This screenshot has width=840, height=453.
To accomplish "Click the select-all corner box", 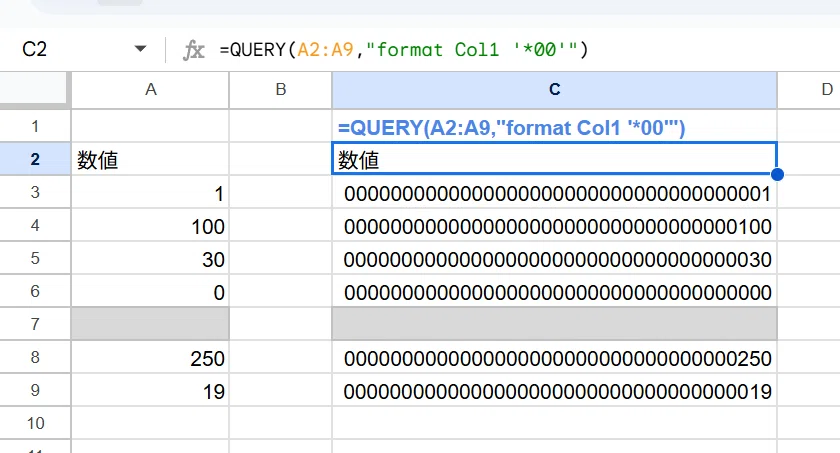I will [x=34, y=90].
